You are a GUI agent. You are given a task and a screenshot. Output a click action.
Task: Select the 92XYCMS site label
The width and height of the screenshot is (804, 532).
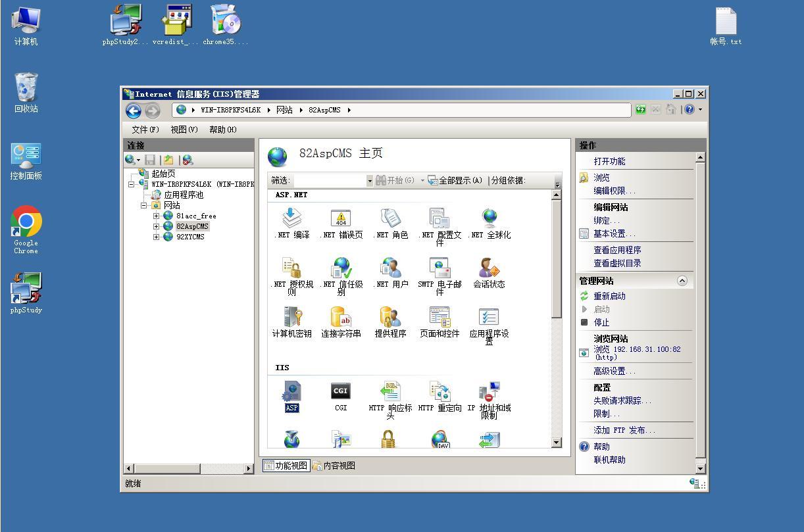pos(190,237)
